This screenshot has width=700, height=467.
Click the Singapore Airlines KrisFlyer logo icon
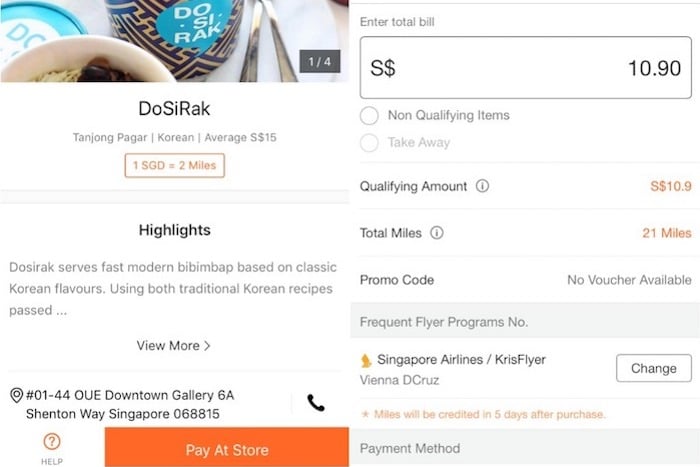(366, 360)
